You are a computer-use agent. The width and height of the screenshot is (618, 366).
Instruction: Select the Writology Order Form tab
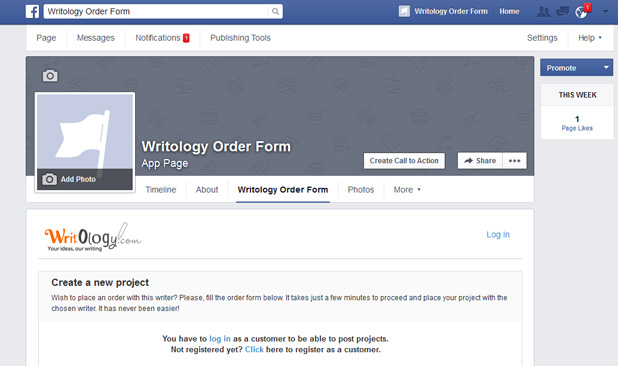pyautogui.click(x=283, y=190)
